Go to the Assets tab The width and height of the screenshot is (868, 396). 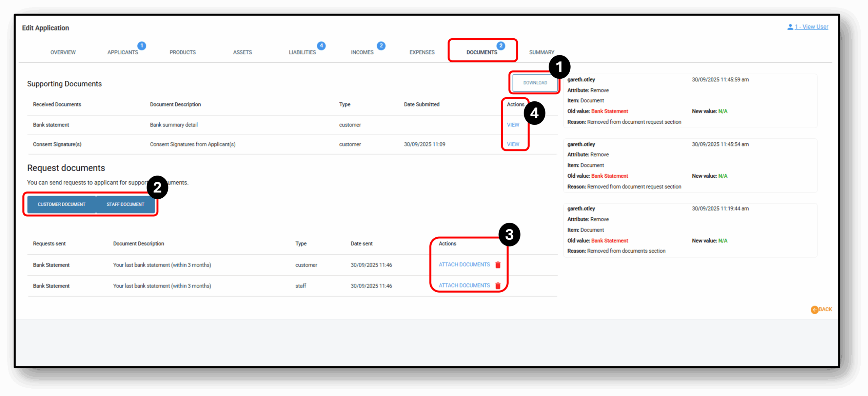(242, 52)
